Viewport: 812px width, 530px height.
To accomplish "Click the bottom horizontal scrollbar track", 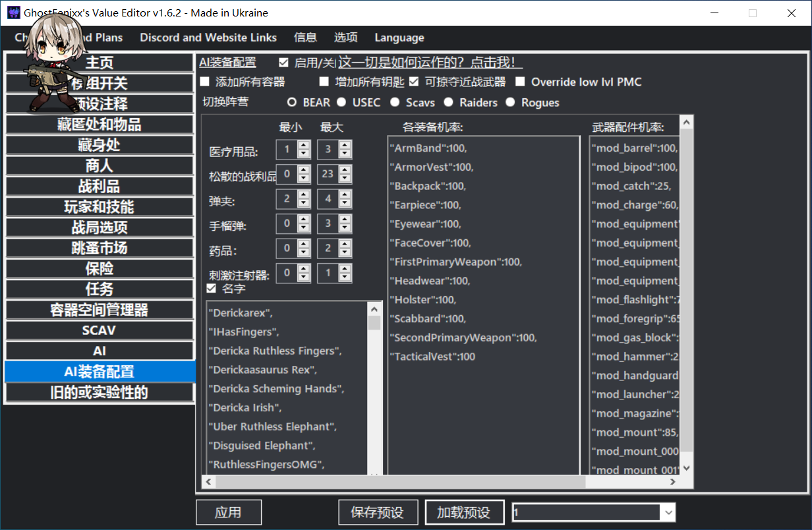I will (x=626, y=483).
